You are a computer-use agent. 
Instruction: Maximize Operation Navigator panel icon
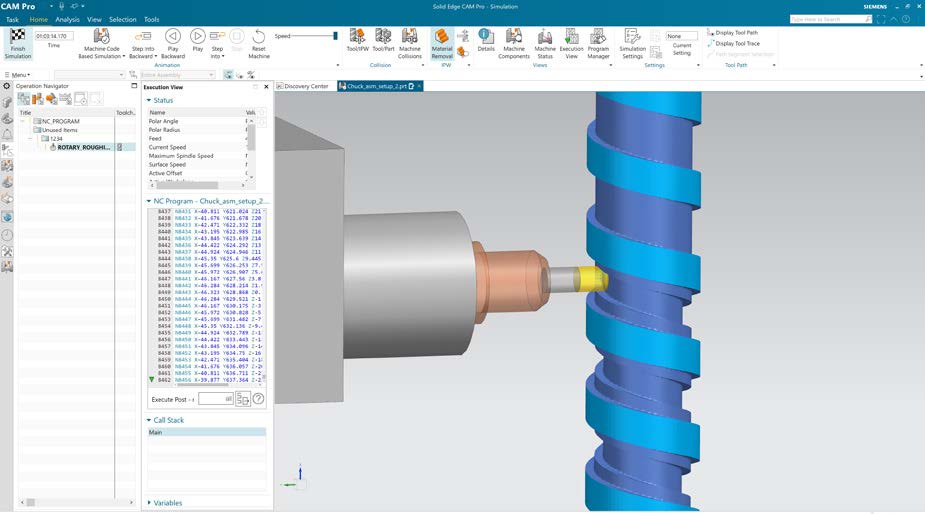[134, 86]
